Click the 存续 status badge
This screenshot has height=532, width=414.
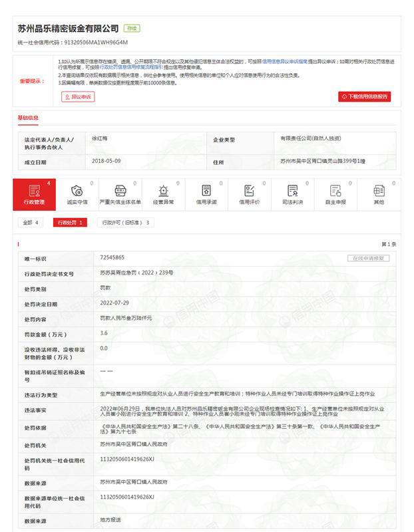click(x=132, y=29)
